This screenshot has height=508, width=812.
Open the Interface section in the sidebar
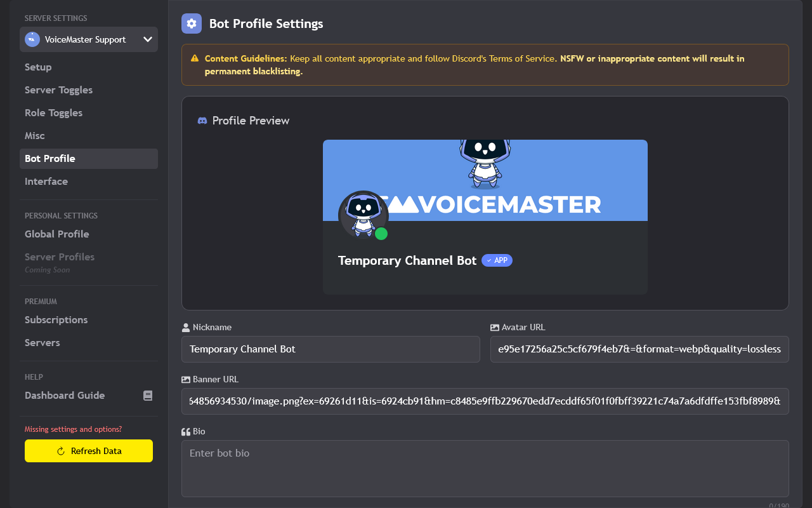click(x=46, y=181)
